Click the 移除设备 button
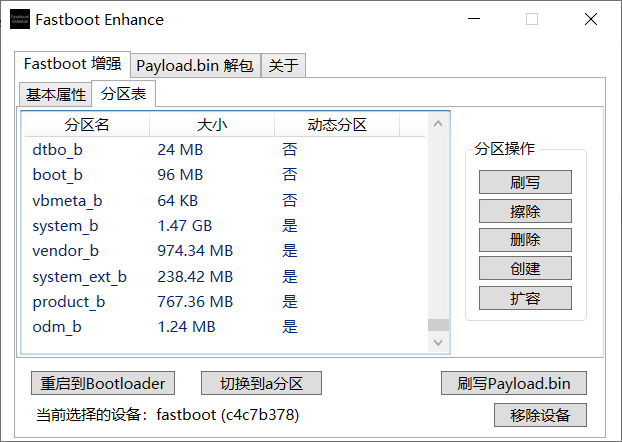Screen dimensions: 622x442 pos(540,415)
